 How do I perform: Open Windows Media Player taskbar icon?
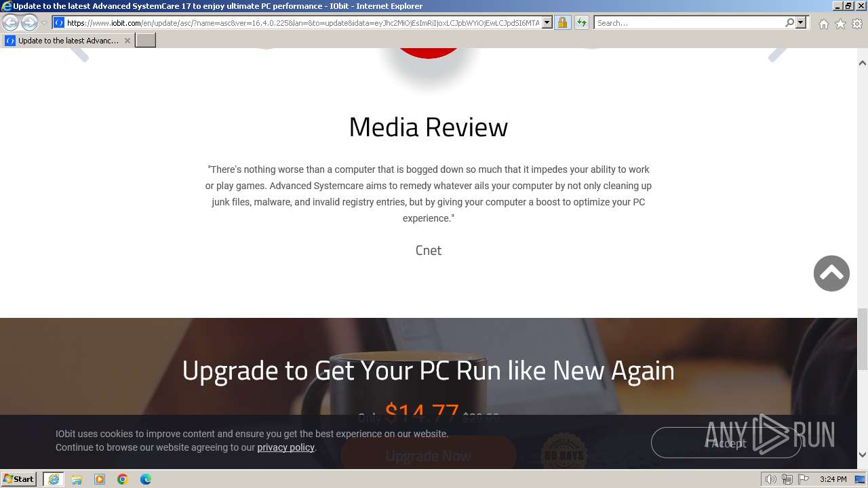tap(100, 479)
